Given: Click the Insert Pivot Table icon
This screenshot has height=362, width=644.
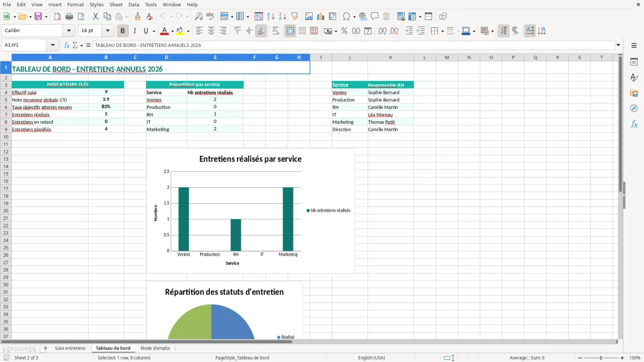Looking at the screenshot, I should point(332,17).
